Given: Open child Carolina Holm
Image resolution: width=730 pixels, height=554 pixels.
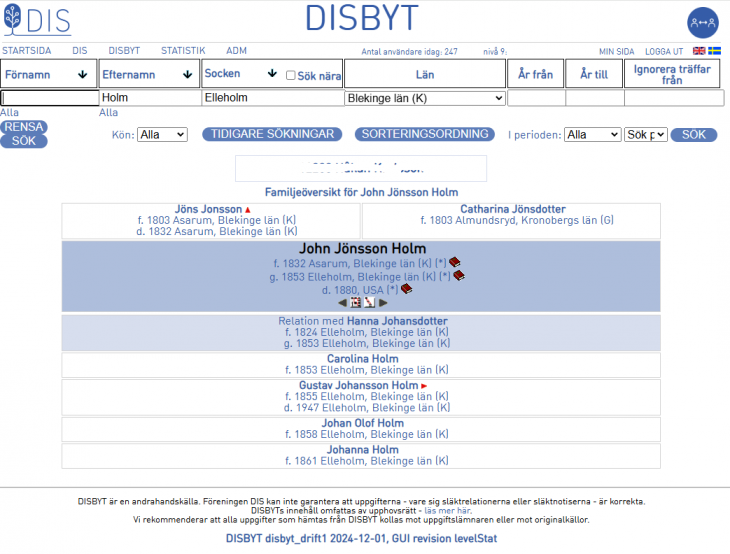Looking at the screenshot, I should click(363, 359).
